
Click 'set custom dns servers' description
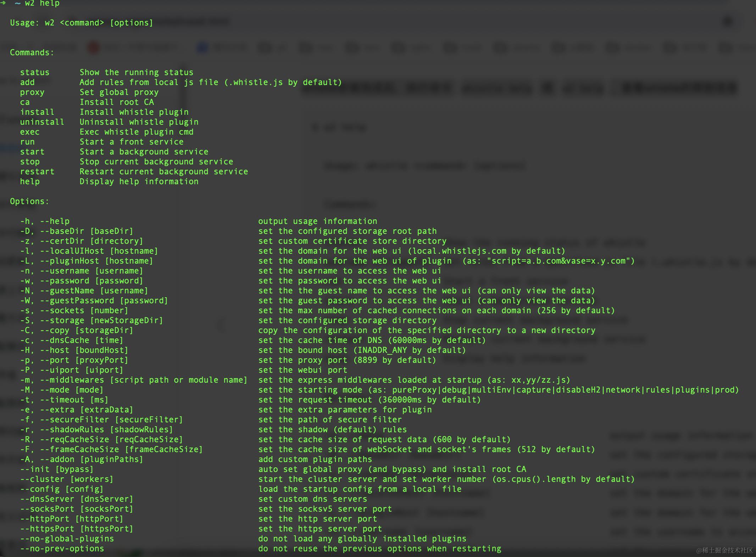click(312, 499)
